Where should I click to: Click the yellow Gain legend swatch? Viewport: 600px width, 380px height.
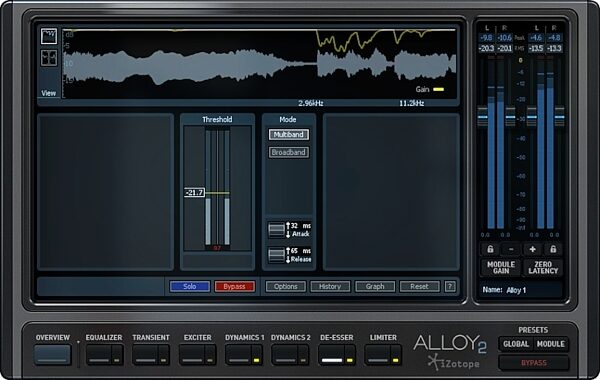point(439,90)
